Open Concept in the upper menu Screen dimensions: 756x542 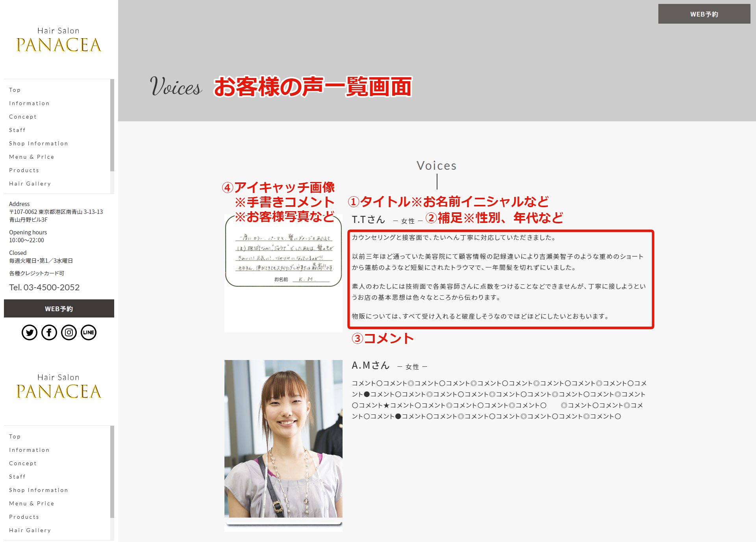coord(23,117)
